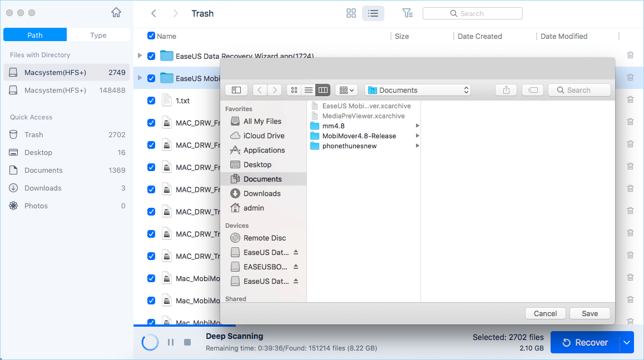Open the filter options
Image resolution: width=644 pixels, height=360 pixels.
tap(408, 13)
